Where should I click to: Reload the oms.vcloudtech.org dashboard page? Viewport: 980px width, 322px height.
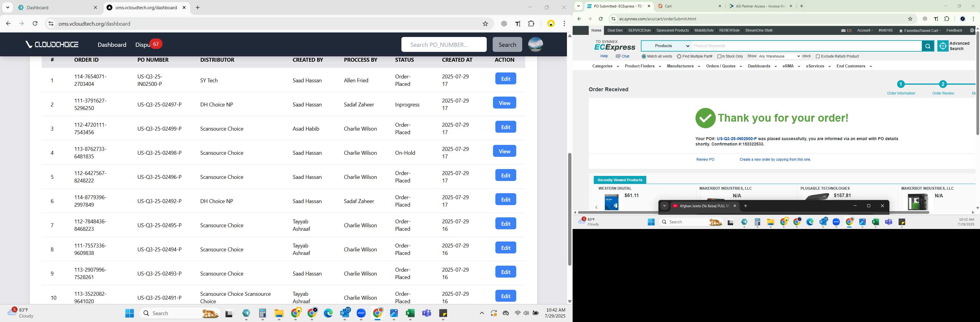[35, 24]
